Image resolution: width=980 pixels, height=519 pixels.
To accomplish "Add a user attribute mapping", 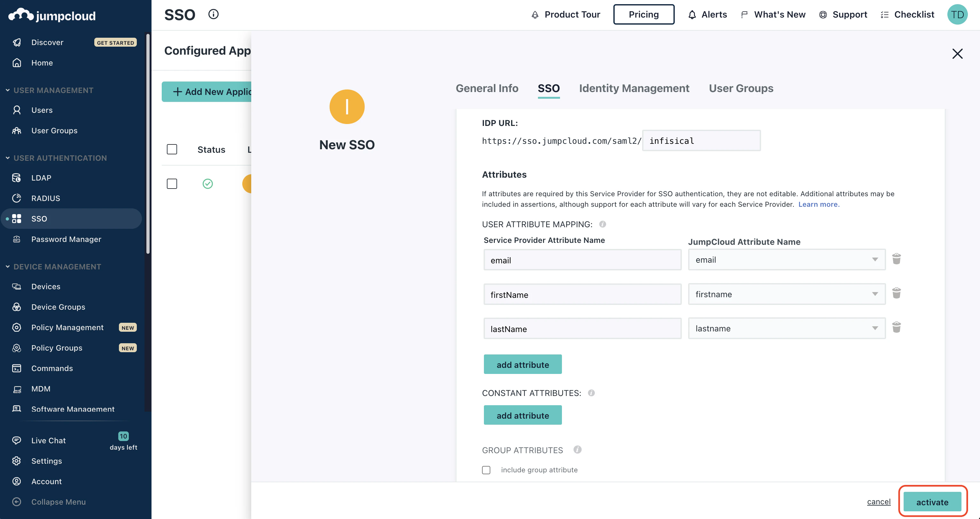I will pos(523,365).
